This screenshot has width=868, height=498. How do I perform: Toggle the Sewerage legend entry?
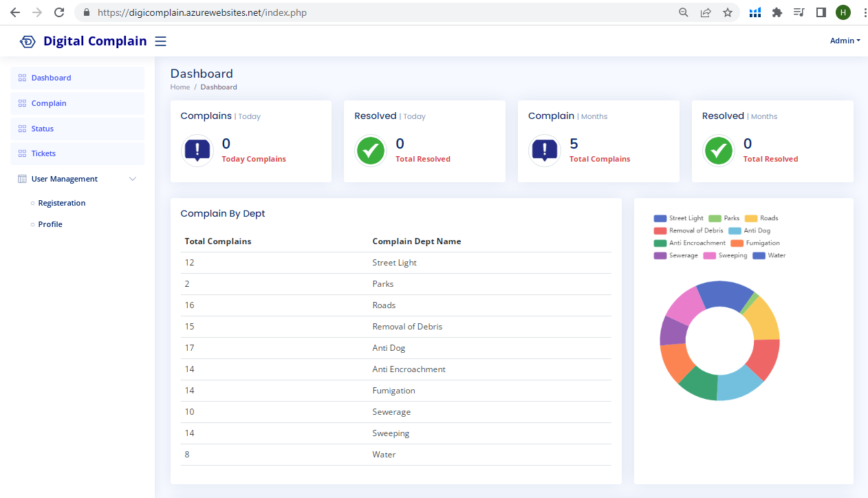pyautogui.click(x=675, y=255)
